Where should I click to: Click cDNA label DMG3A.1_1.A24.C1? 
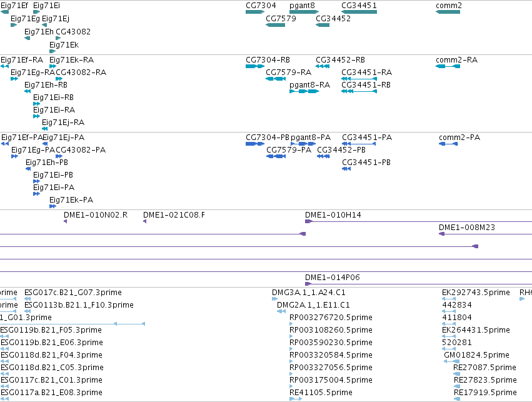(x=309, y=293)
